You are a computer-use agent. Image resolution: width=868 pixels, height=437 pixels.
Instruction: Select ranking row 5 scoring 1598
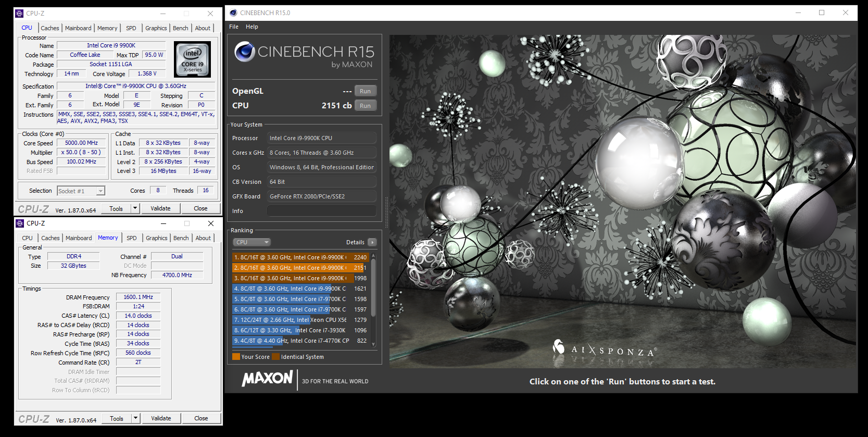point(300,299)
